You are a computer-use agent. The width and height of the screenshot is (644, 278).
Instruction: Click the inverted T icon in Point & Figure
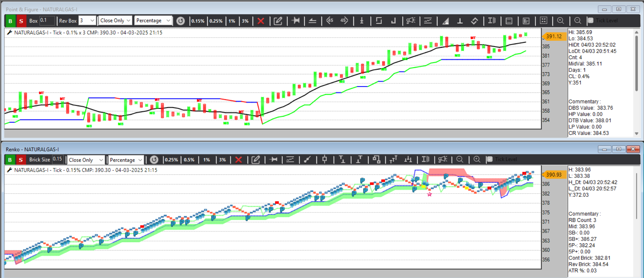460,21
